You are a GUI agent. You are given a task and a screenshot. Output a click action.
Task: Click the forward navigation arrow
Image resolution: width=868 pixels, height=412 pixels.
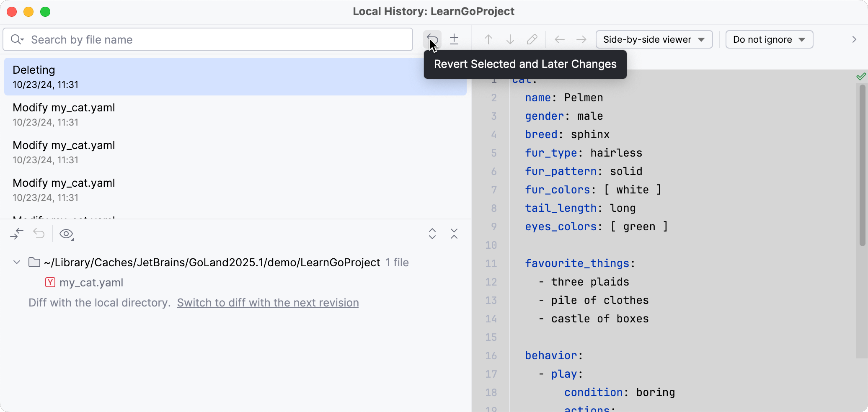coord(581,39)
